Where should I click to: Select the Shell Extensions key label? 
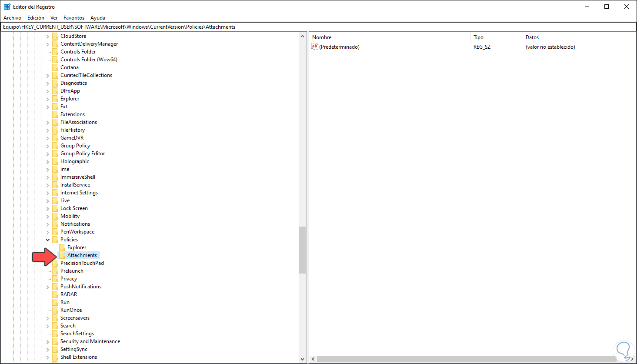(79, 357)
